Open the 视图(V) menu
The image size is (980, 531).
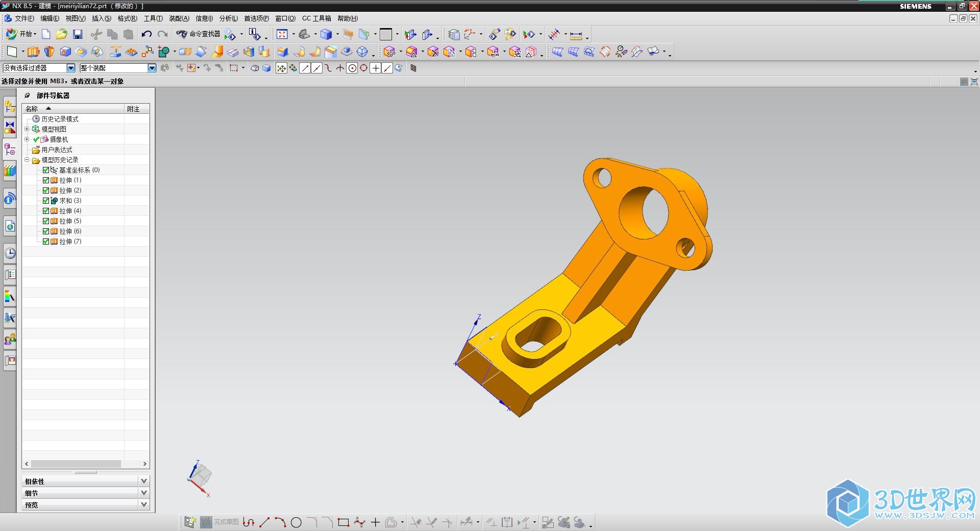pos(76,18)
